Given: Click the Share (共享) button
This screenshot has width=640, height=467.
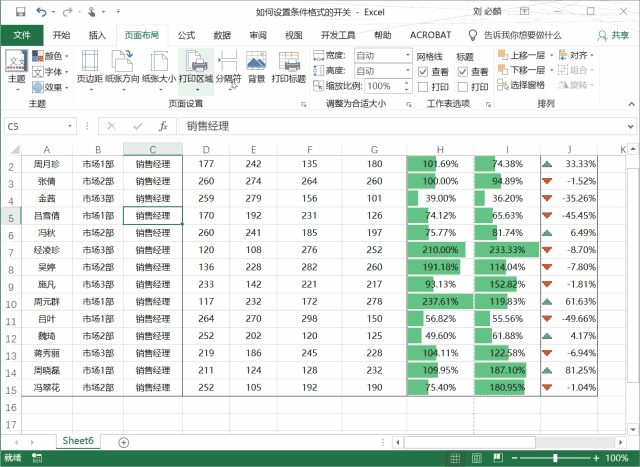Looking at the screenshot, I should (x=613, y=36).
